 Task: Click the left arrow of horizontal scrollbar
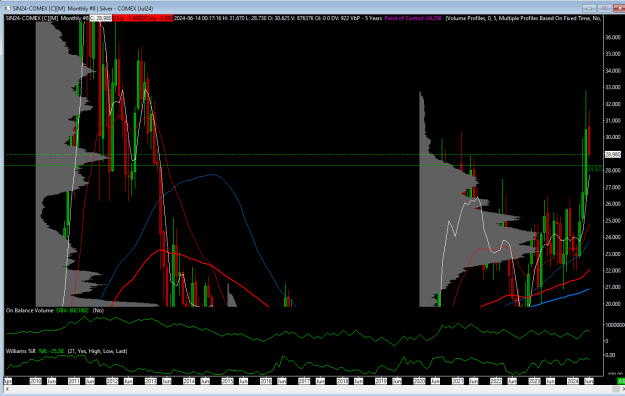pyautogui.click(x=7, y=389)
